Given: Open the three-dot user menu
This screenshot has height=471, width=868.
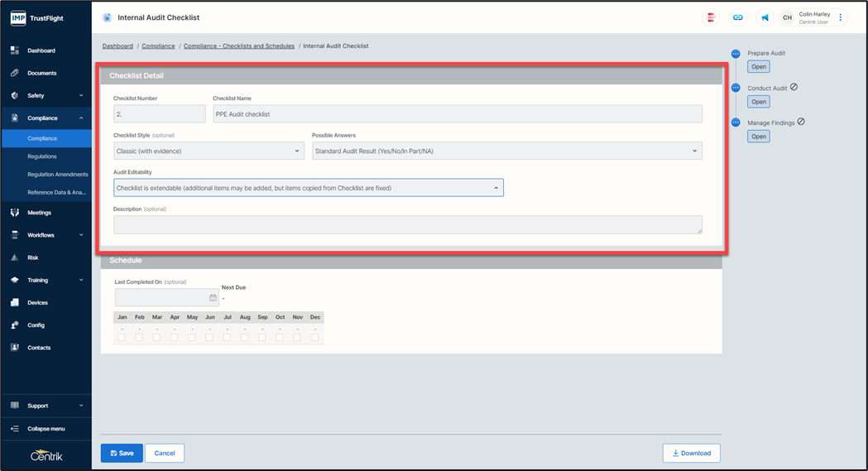Looking at the screenshot, I should click(841, 17).
